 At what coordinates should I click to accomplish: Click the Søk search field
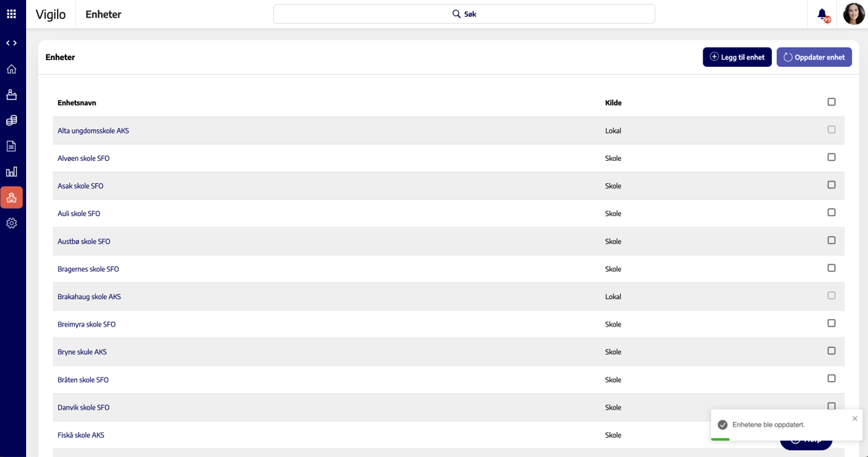pyautogui.click(x=464, y=14)
